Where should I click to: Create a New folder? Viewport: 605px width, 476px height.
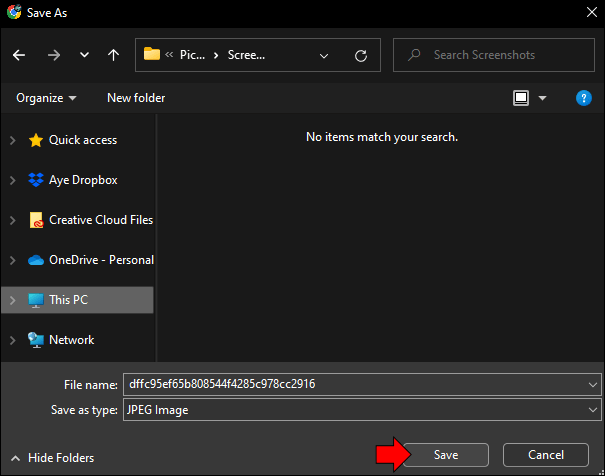pyautogui.click(x=136, y=98)
